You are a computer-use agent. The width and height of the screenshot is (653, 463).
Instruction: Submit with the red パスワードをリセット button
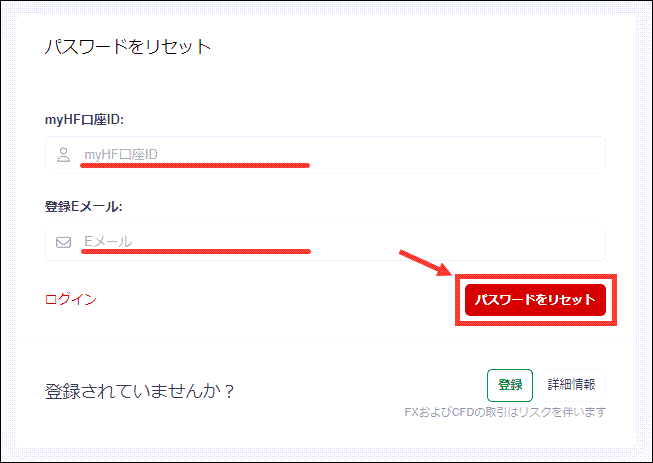click(x=535, y=300)
